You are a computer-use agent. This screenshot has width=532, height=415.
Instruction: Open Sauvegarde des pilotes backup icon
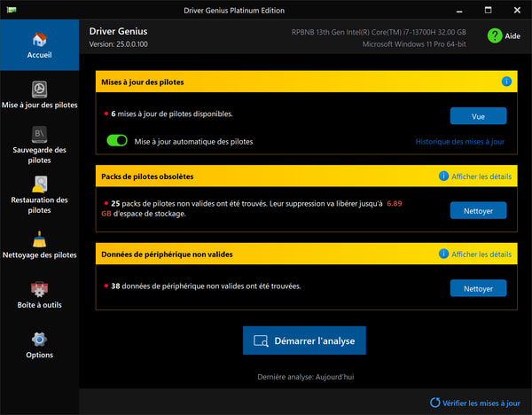(x=39, y=135)
